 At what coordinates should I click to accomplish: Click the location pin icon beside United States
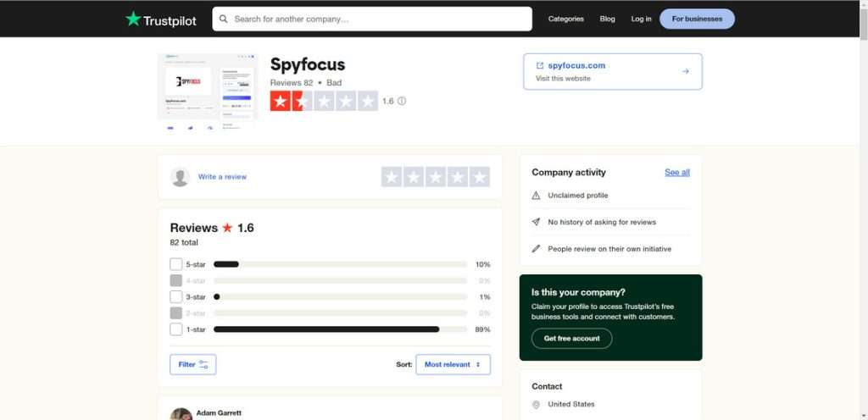(536, 405)
